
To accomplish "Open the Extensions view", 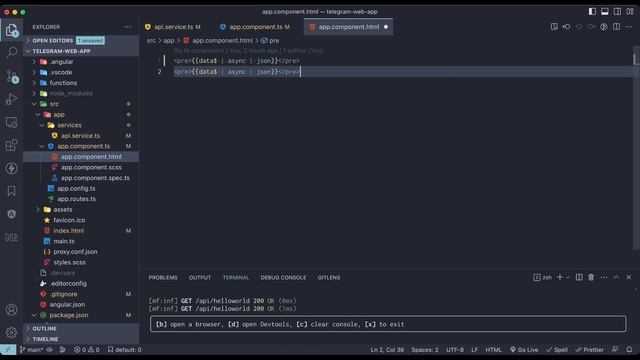I will [x=11, y=145].
